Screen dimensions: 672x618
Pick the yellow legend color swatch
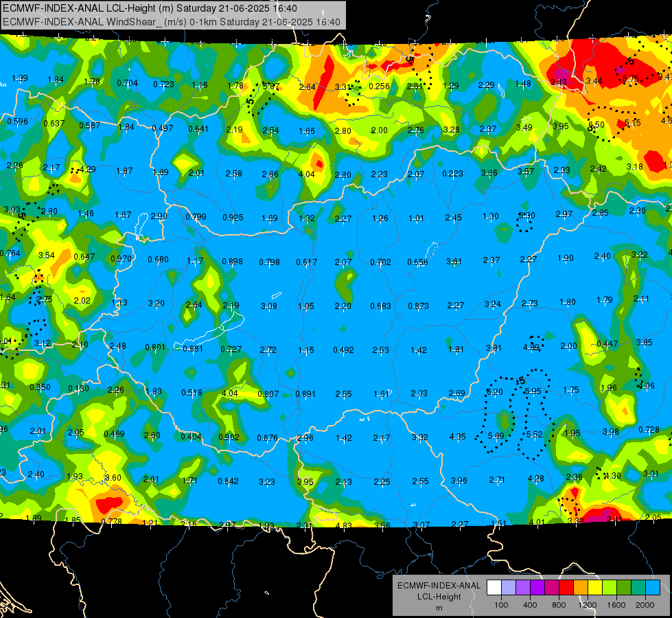click(x=595, y=587)
